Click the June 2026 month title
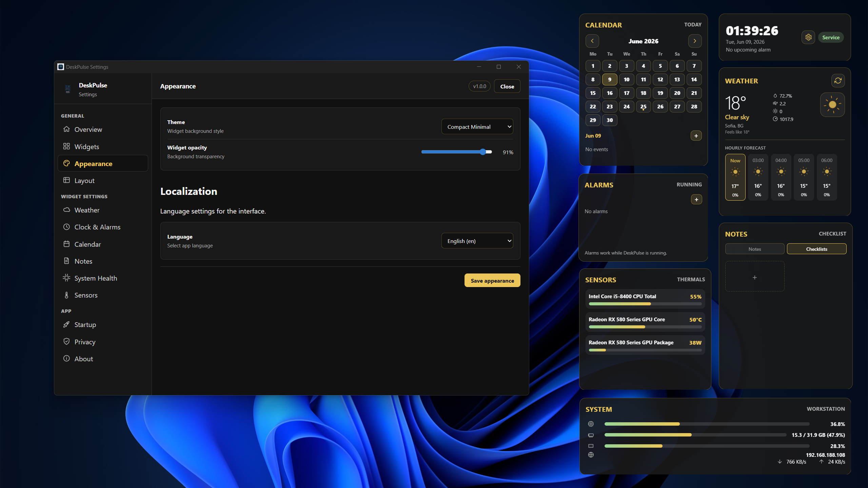Image resolution: width=868 pixels, height=488 pixels. pyautogui.click(x=643, y=41)
